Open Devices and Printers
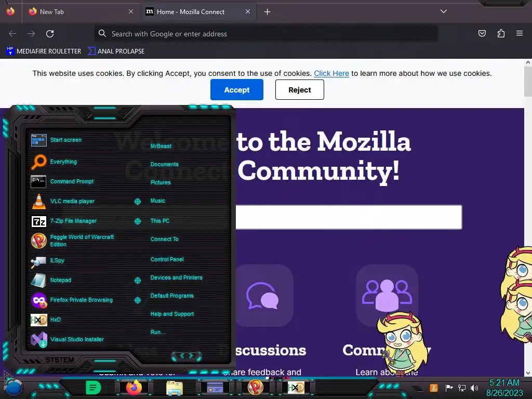Image resolution: width=532 pixels, height=399 pixels. coord(177,277)
